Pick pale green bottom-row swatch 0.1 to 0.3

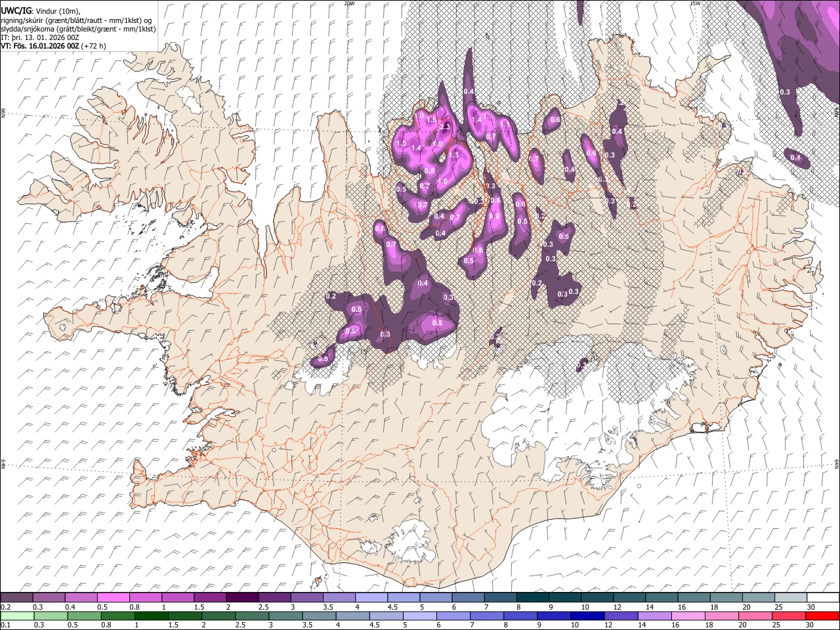point(16,615)
